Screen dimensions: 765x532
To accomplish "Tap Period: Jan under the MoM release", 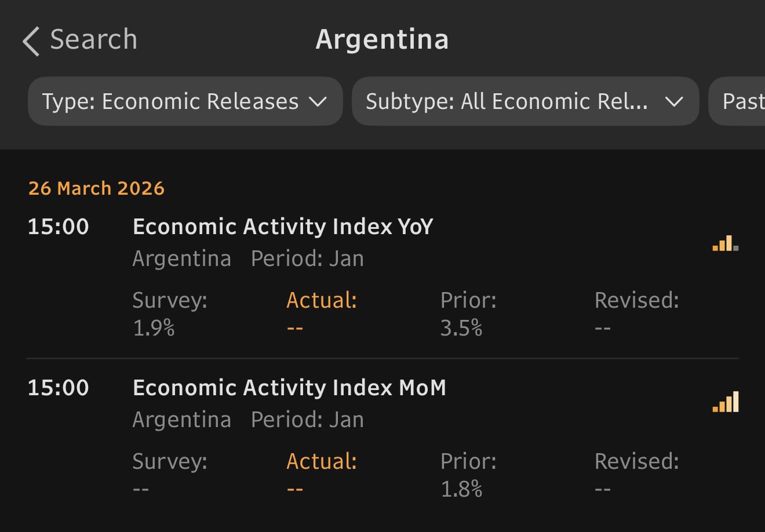I will [x=307, y=420].
